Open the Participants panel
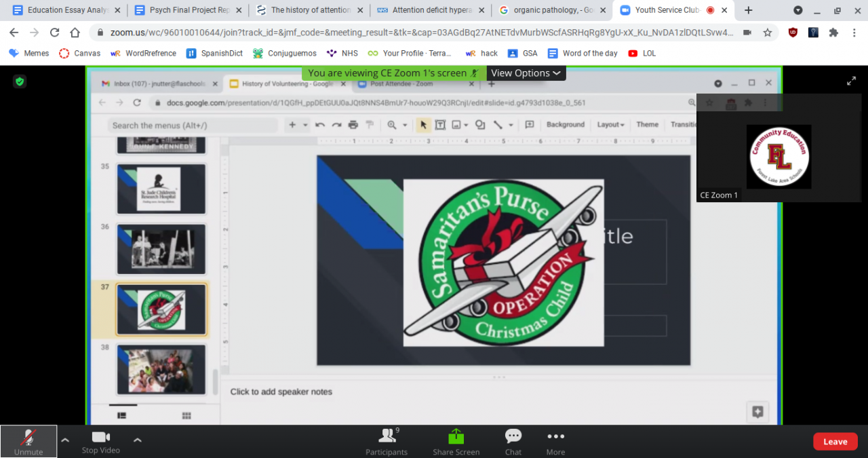The image size is (868, 458). (x=387, y=442)
